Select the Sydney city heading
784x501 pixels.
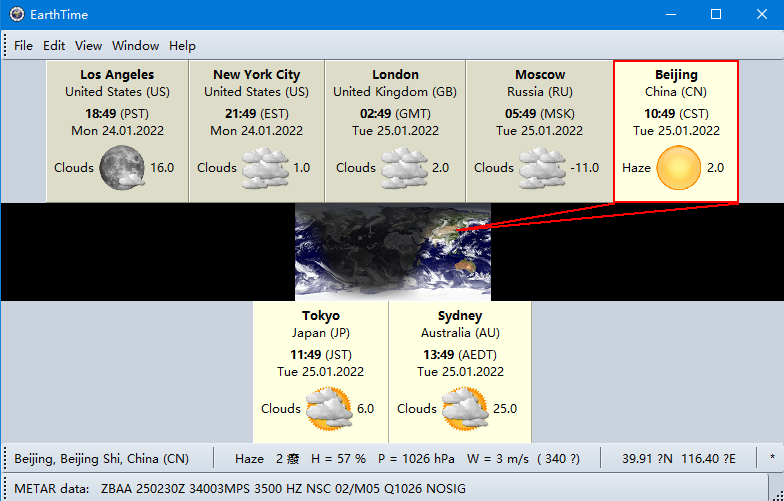pyautogui.click(x=460, y=316)
